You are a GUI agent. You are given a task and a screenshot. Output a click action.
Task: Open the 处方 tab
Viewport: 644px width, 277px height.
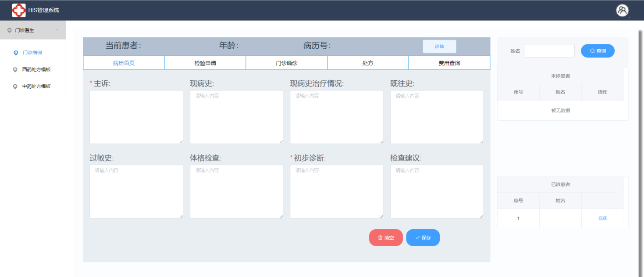tap(368, 63)
